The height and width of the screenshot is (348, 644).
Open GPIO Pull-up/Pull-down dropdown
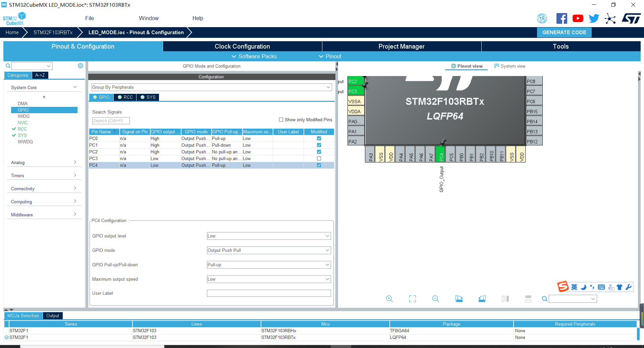point(269,265)
